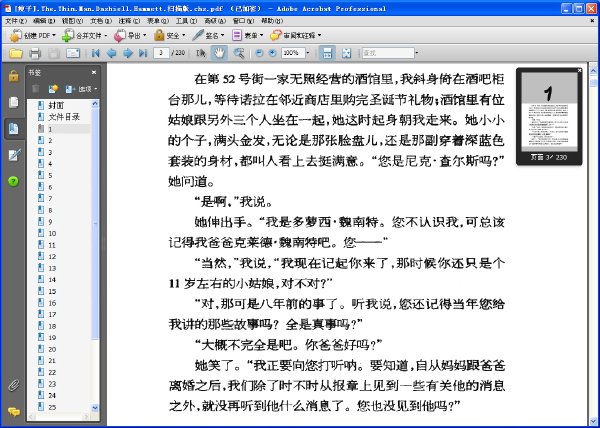Viewport: 600px width, 428px height.
Task: Open the 编辑 menu
Action: coord(44,21)
